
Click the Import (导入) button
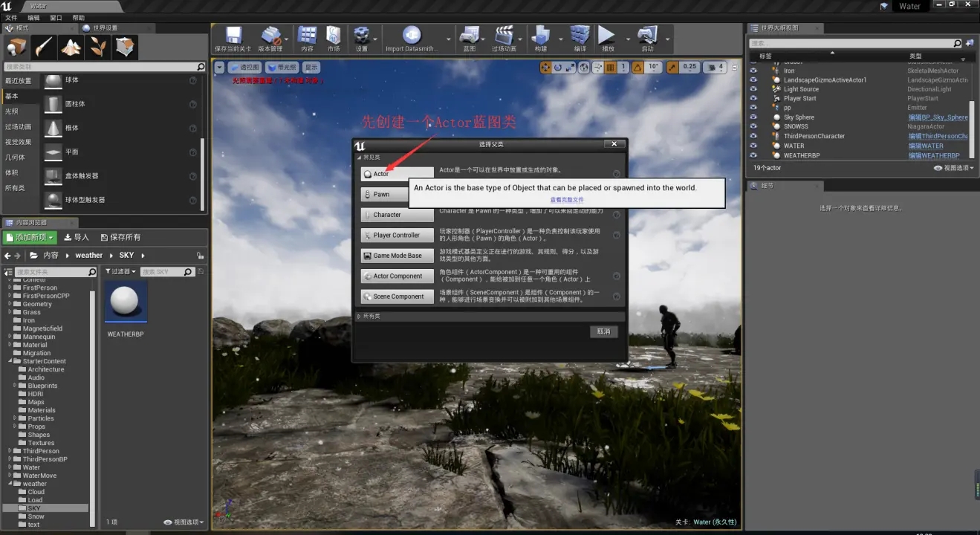pos(77,237)
